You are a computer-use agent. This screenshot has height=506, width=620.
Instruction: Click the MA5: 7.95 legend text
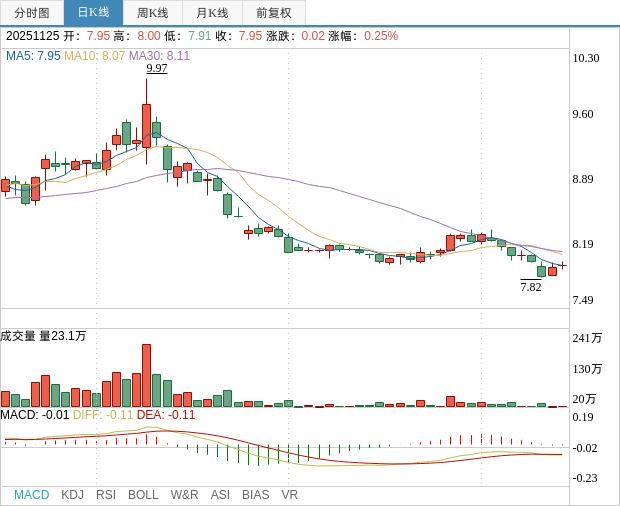pos(33,56)
